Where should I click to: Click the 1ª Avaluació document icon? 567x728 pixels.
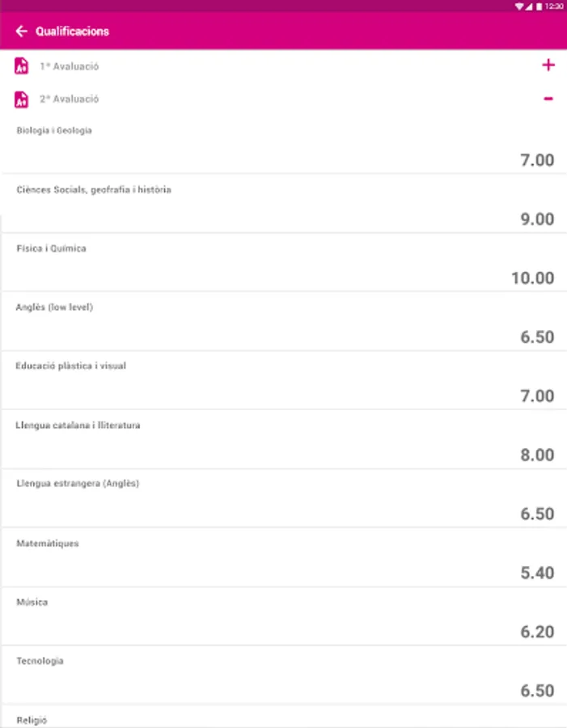[x=22, y=66]
